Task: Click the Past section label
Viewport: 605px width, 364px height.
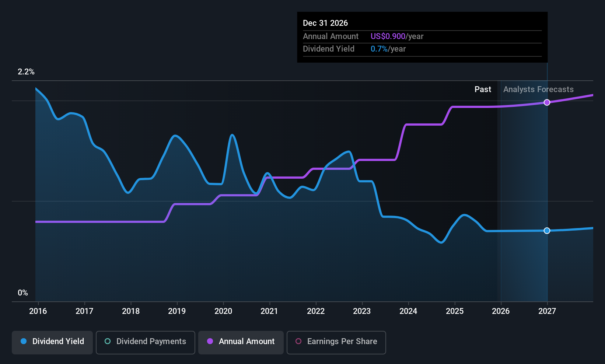Action: [x=483, y=90]
